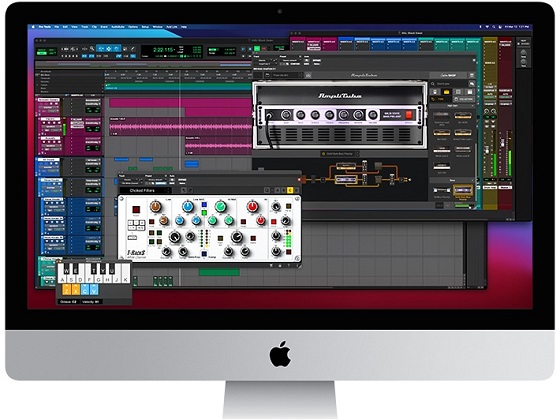Viewport: 560px width, 420px height.
Task: Expand the Bass category dropdown
Action: pyautogui.click(x=452, y=181)
